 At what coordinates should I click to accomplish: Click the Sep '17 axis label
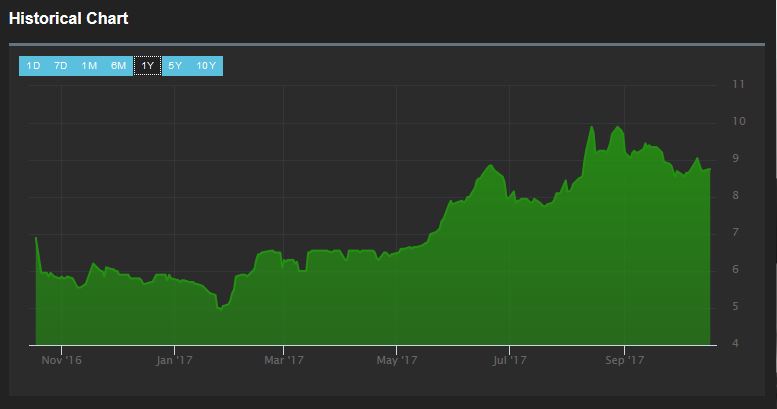tap(624, 360)
